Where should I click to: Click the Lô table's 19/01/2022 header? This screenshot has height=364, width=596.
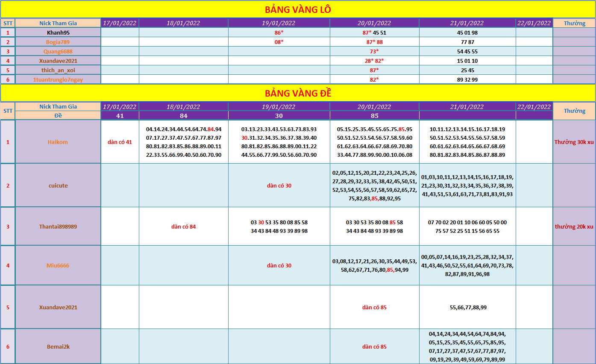click(279, 23)
